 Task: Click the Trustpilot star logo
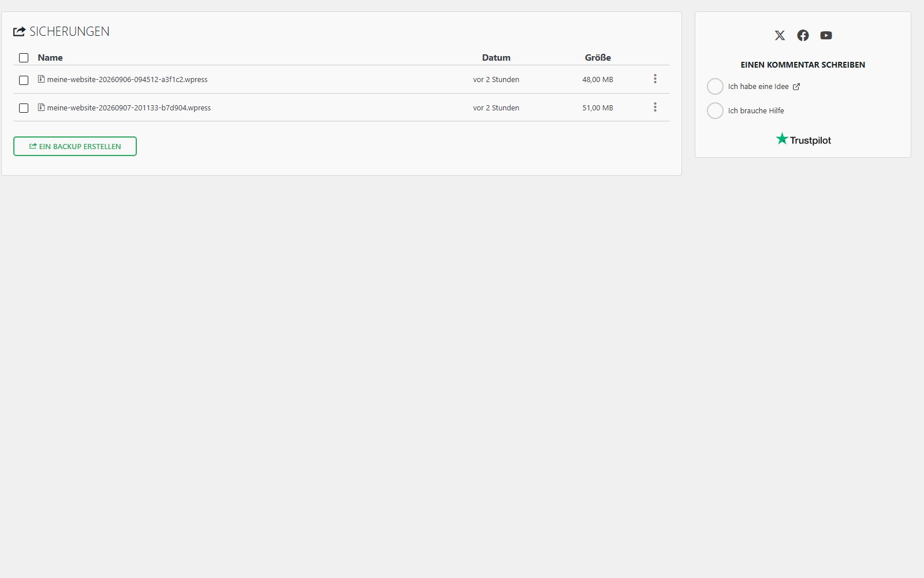(x=782, y=139)
